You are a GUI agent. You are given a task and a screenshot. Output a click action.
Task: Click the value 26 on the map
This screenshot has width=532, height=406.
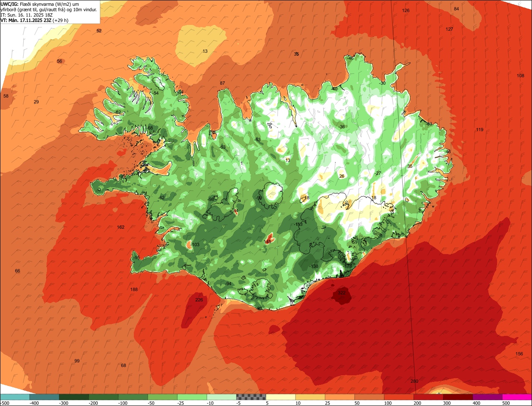[x=342, y=176]
